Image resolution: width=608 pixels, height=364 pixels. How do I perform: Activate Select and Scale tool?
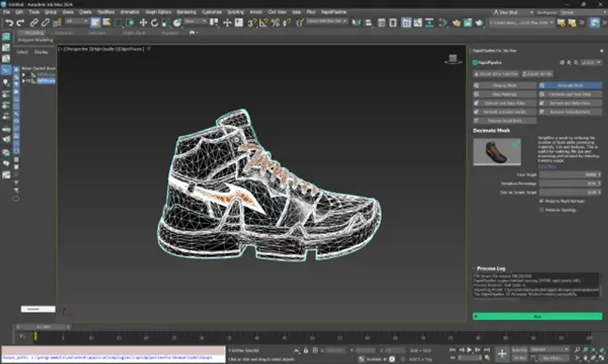[x=166, y=23]
